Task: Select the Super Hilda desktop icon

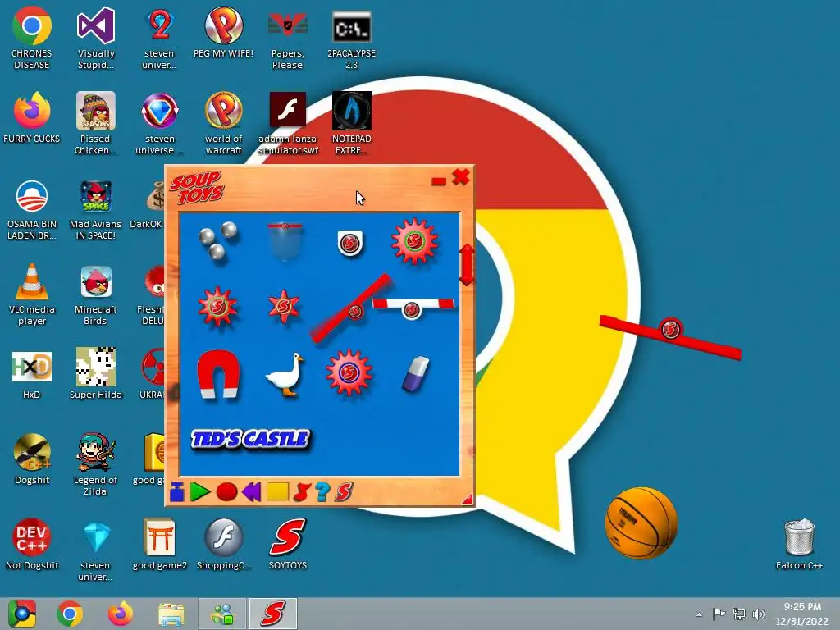Action: pyautogui.click(x=95, y=374)
